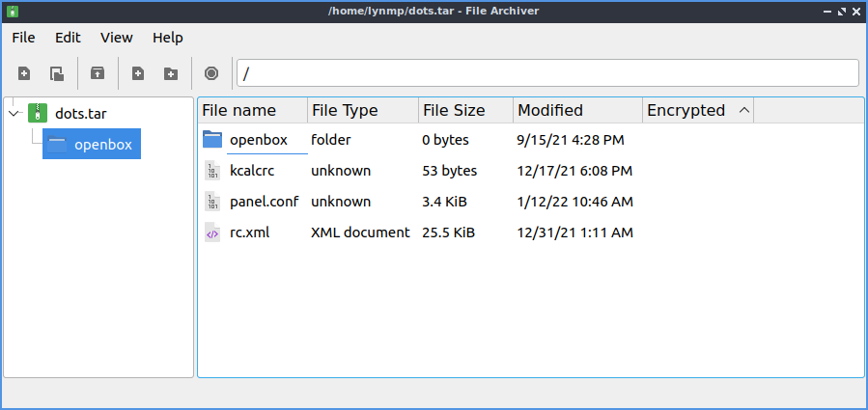Click the green dots.tar archive icon in tree
868x410 pixels.
38,113
